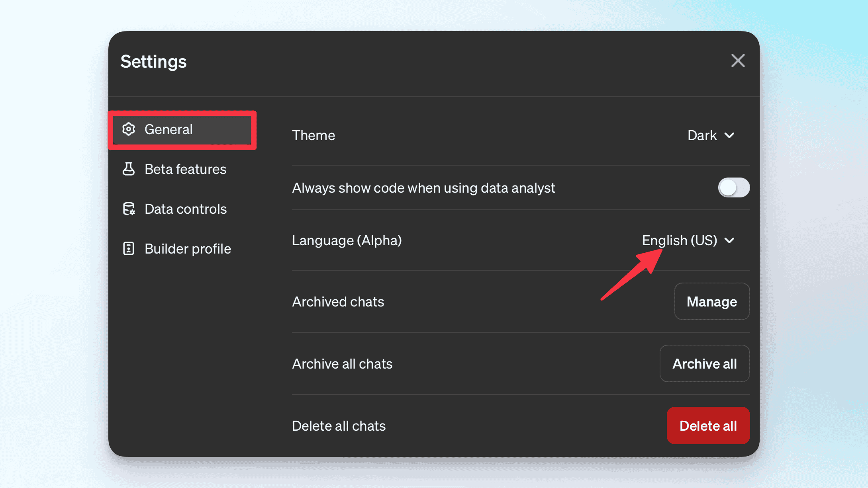Toggle always show code for data analyst
868x488 pixels.
click(733, 188)
